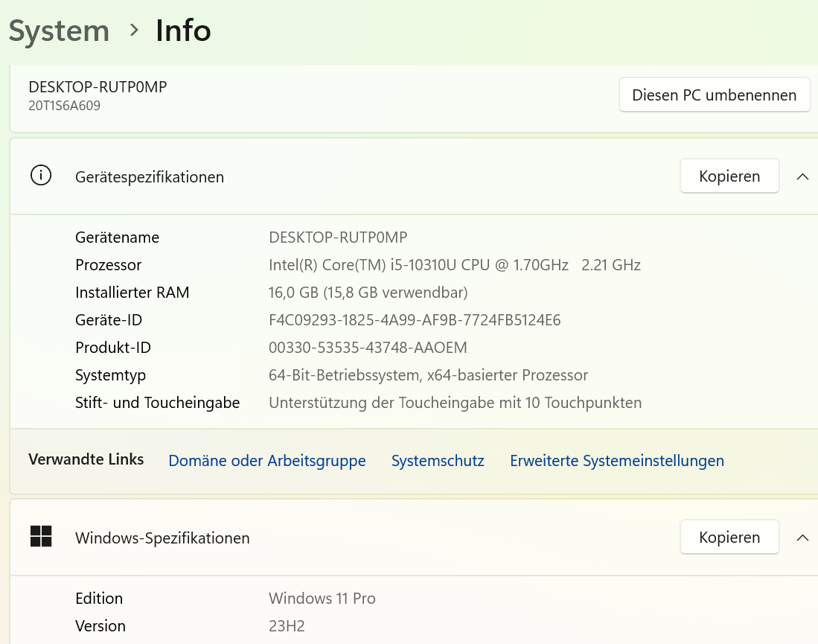Click the Windows logo icon beside Windows-Spezifikationen

41,537
